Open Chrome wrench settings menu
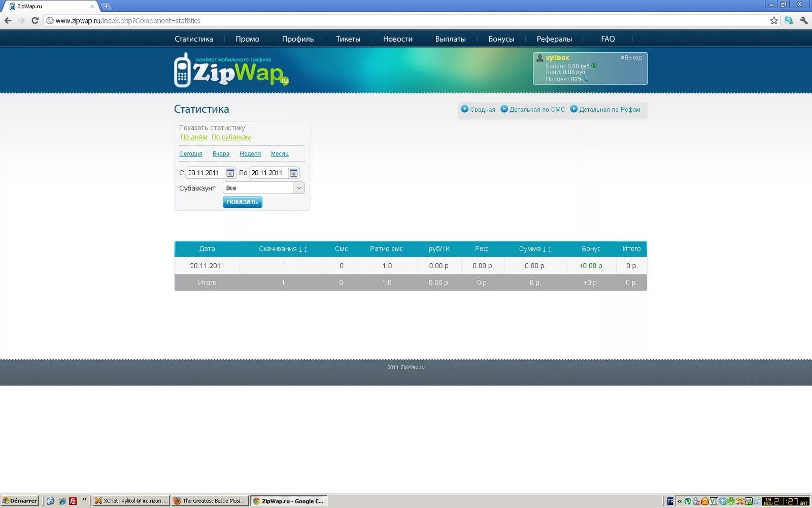812x508 pixels. (804, 20)
